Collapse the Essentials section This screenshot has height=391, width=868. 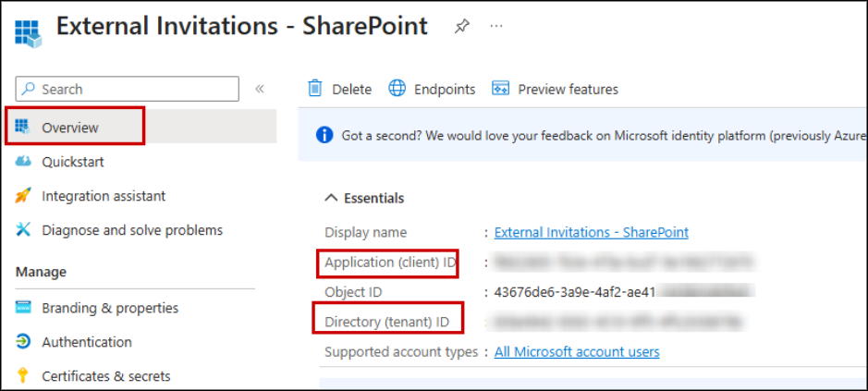331,198
